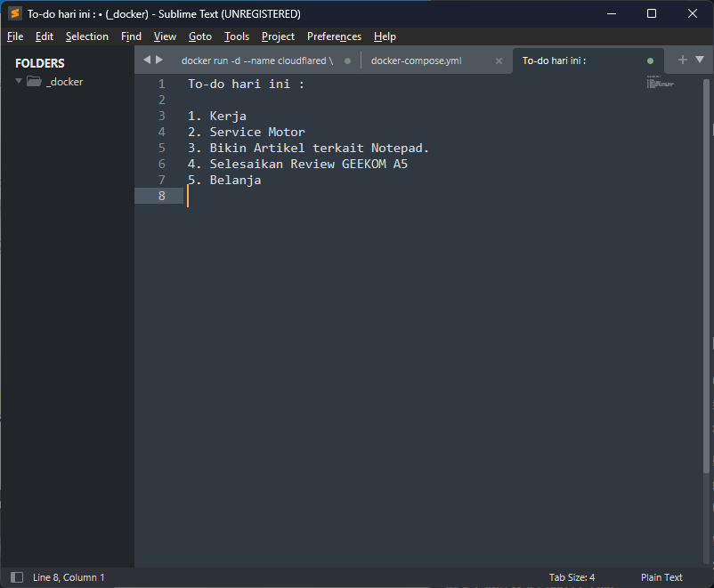Collapse the _docker folder tree arrow
Screen dimensions: 714x588
pos(19,81)
